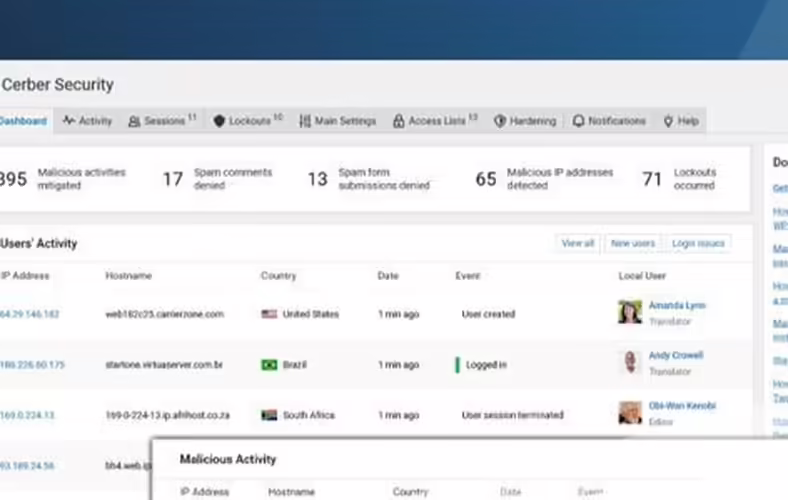Open the Obi-Wan Kenobi user link
Image resolution: width=788 pixels, height=500 pixels.
[682, 406]
